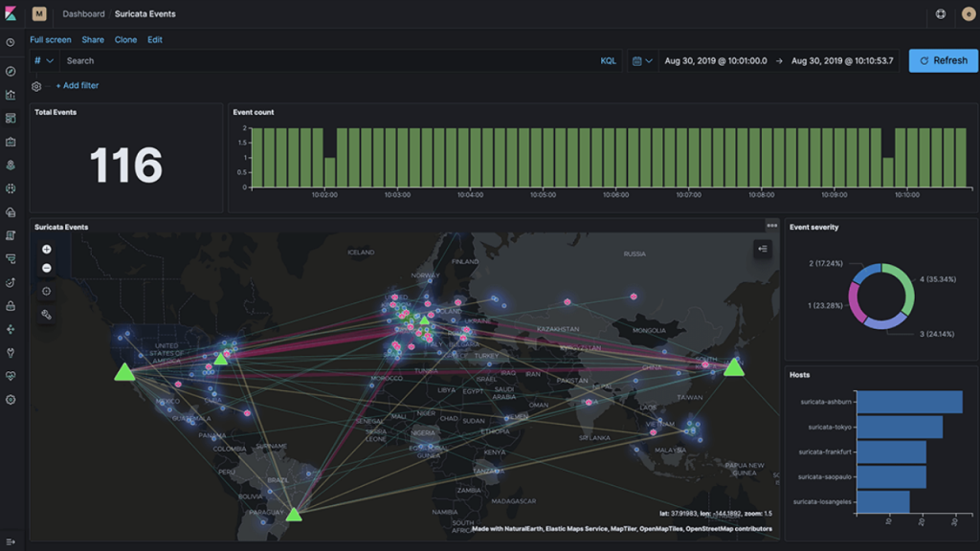980x551 pixels.
Task: Open Graph icon in sidebar
Action: [x=11, y=329]
